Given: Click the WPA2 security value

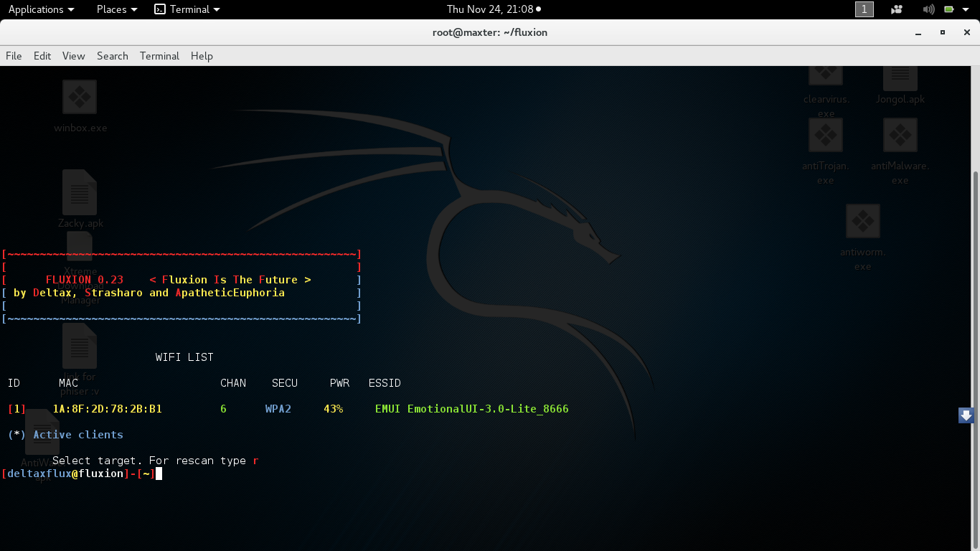Looking at the screenshot, I should (x=278, y=409).
